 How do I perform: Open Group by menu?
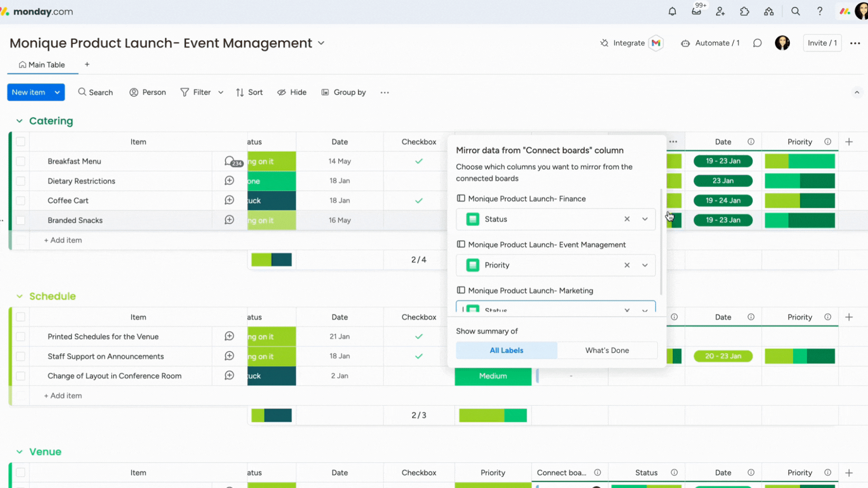pos(344,93)
